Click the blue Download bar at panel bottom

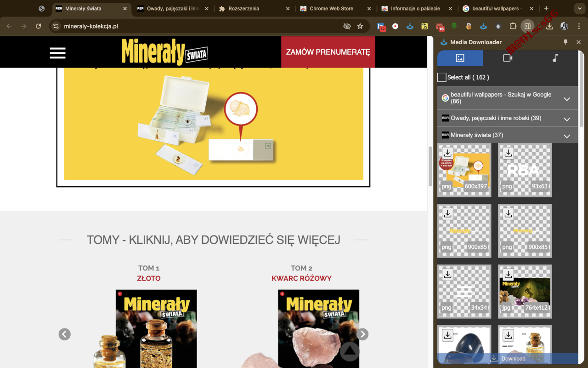(x=508, y=358)
